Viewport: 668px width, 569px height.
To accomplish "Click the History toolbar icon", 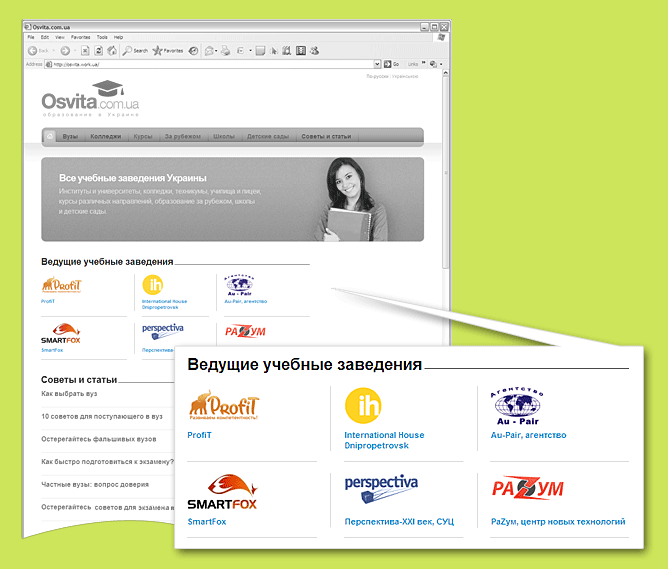I will [193, 51].
